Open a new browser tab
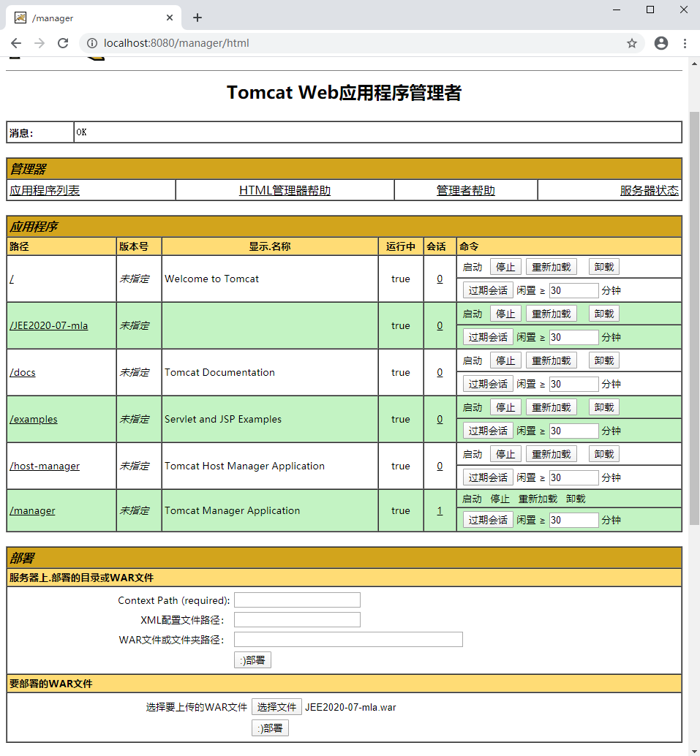 [x=197, y=18]
